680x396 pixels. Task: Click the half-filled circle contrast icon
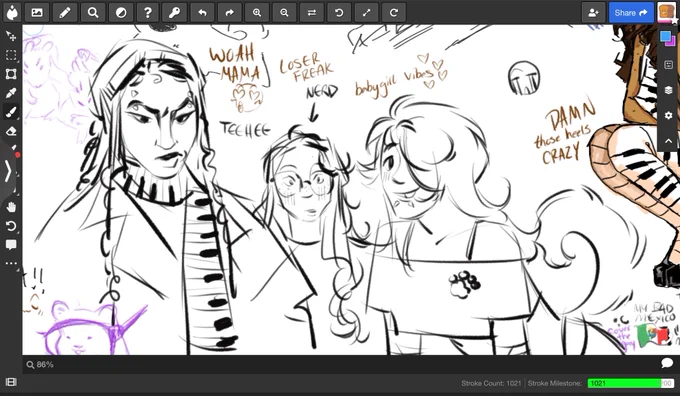click(121, 13)
